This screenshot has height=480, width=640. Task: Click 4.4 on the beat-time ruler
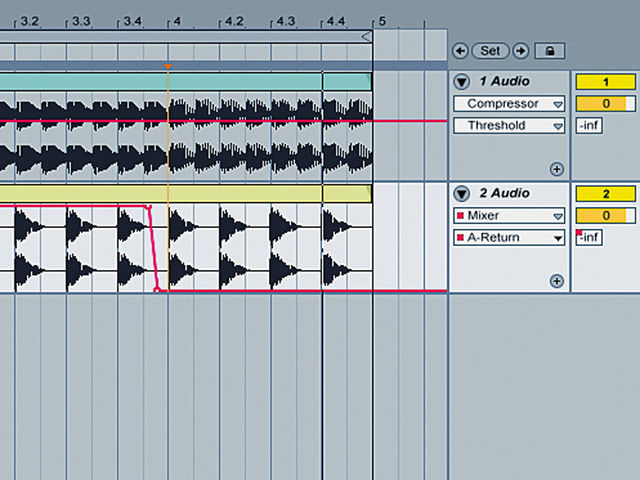pos(336,22)
